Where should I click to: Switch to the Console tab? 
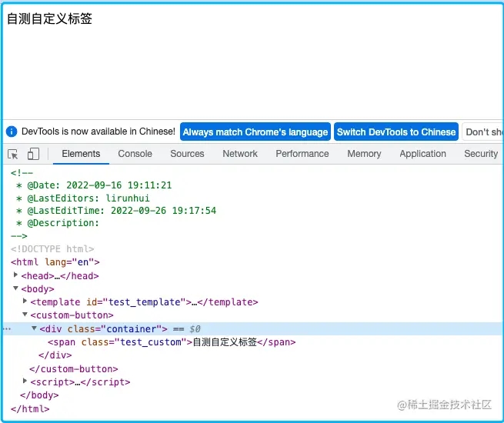point(135,154)
